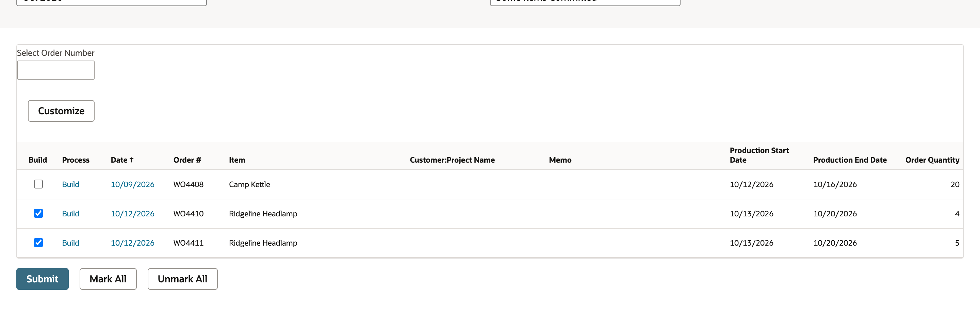Select order quantity 4 cell

pos(957,214)
